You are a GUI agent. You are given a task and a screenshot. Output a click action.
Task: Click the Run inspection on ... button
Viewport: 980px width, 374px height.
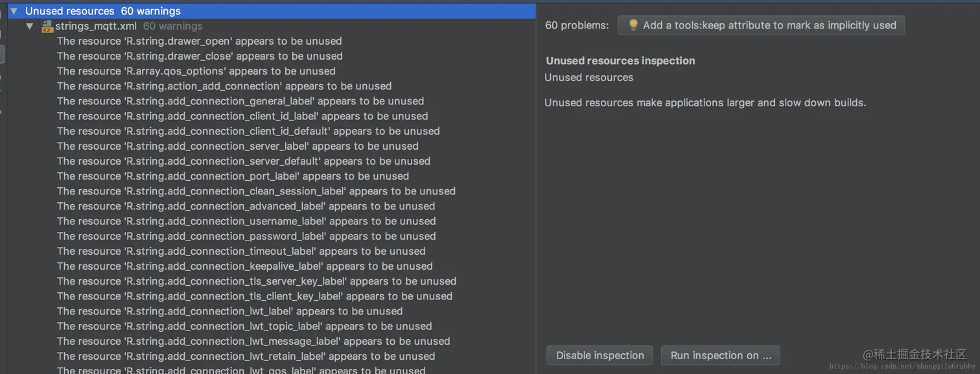pyautogui.click(x=720, y=355)
